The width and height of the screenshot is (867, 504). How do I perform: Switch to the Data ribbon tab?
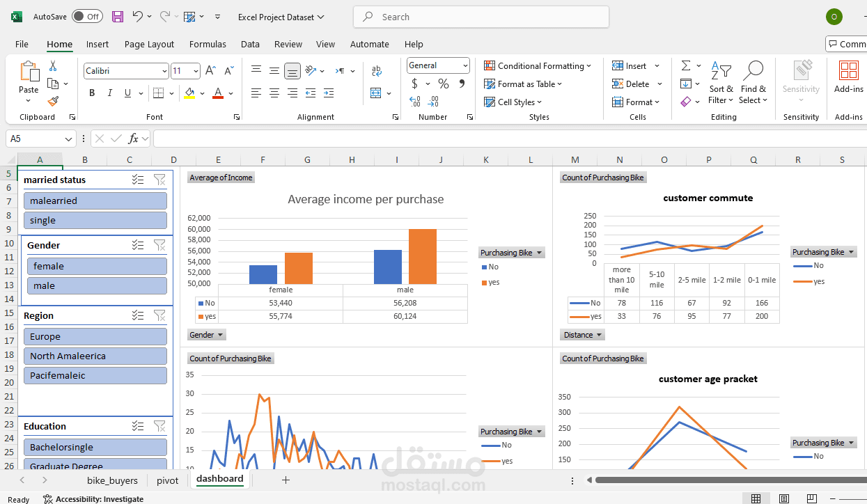250,43
